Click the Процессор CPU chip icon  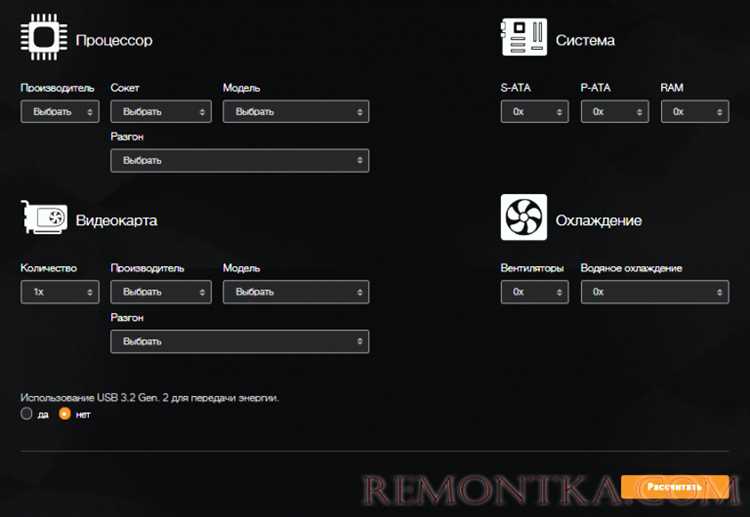coord(44,37)
